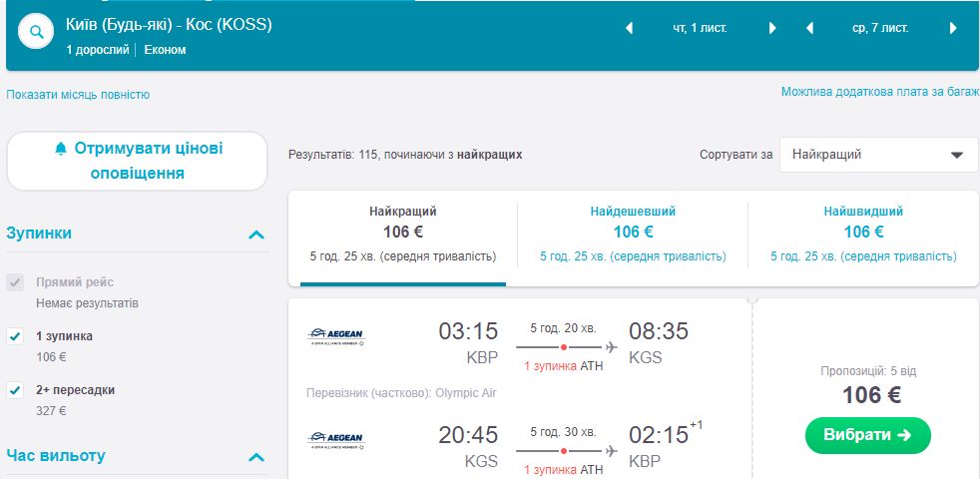The image size is (980, 479).
Task: Uncheck the 2+ пересадки filter
Action: click(x=15, y=390)
